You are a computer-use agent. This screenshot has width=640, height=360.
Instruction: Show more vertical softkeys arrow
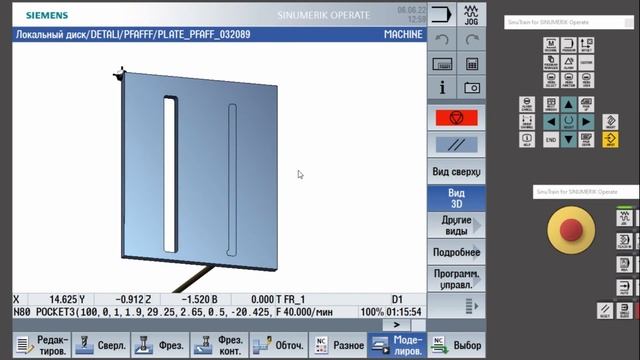456,306
